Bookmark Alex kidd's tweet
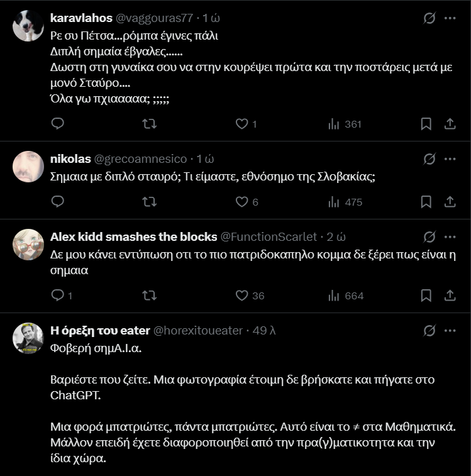The image size is (471, 476). [426, 296]
